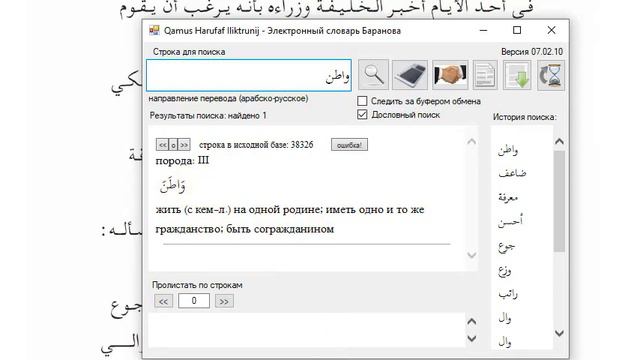Click '>>' under 'Пролистать по строкам'

pos(224,301)
